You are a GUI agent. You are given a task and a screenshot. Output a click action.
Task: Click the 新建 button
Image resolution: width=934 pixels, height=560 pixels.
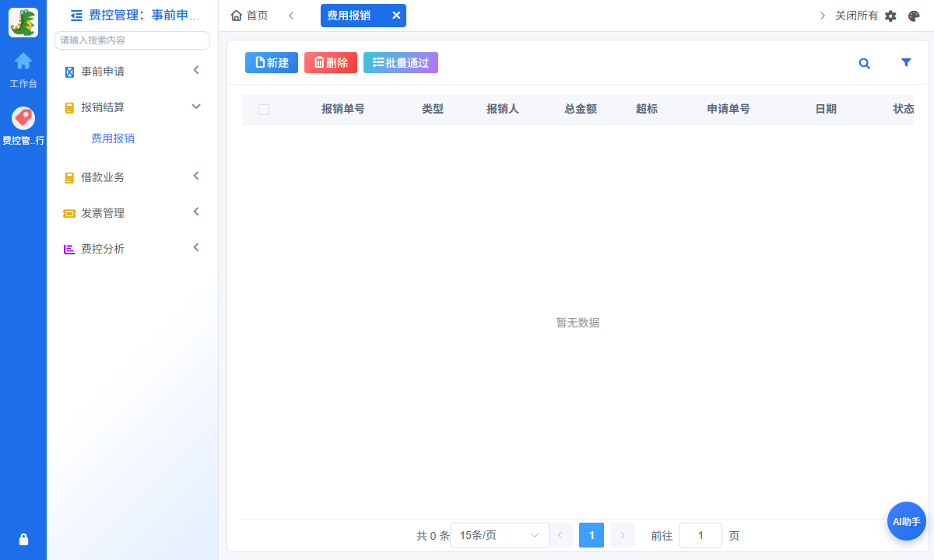pos(272,63)
